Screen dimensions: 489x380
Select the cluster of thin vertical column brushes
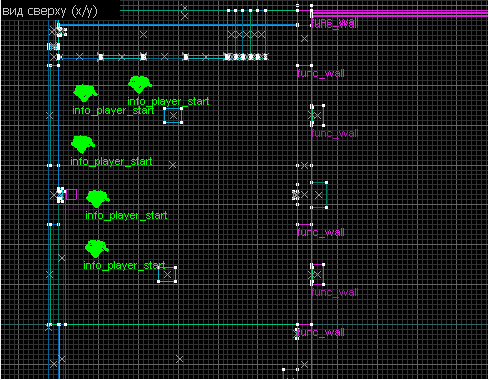247,34
